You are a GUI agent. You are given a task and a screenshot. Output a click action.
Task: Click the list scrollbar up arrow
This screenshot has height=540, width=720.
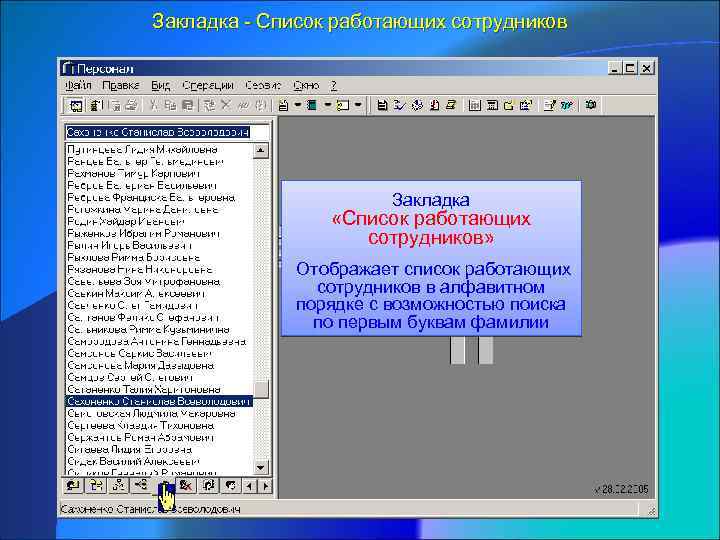261,150
